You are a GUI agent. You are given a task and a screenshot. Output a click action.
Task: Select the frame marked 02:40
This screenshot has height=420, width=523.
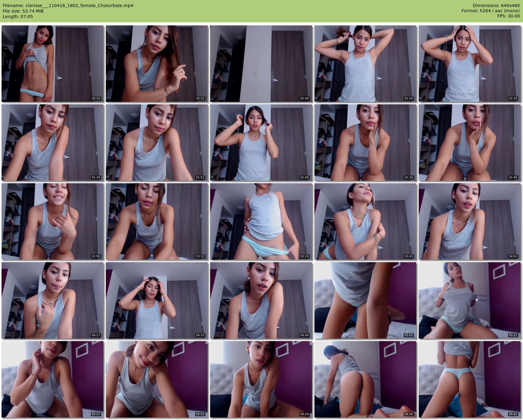click(x=470, y=143)
